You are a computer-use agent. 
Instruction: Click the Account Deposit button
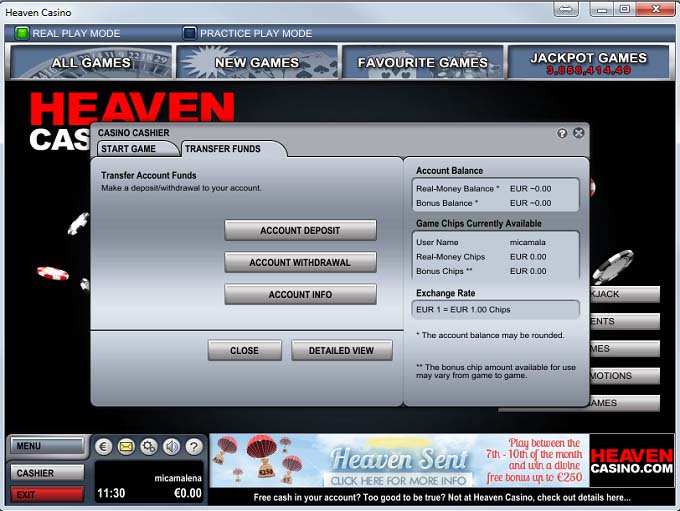300,231
